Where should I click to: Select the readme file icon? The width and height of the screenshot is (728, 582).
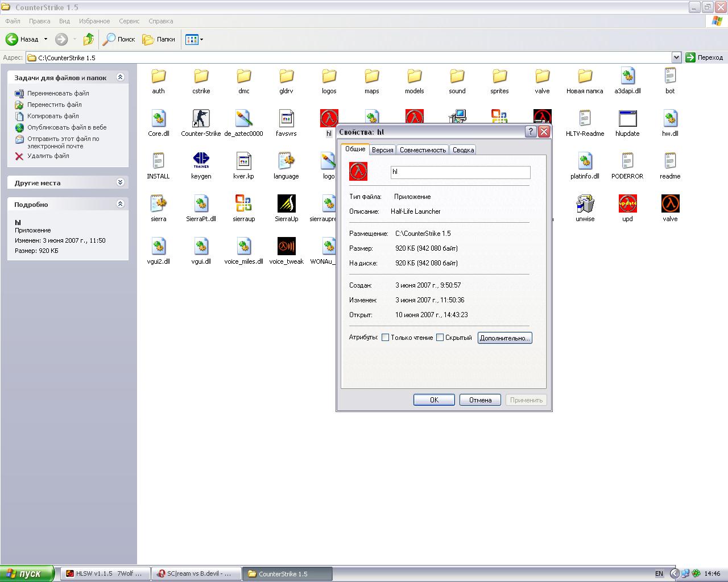[x=670, y=161]
